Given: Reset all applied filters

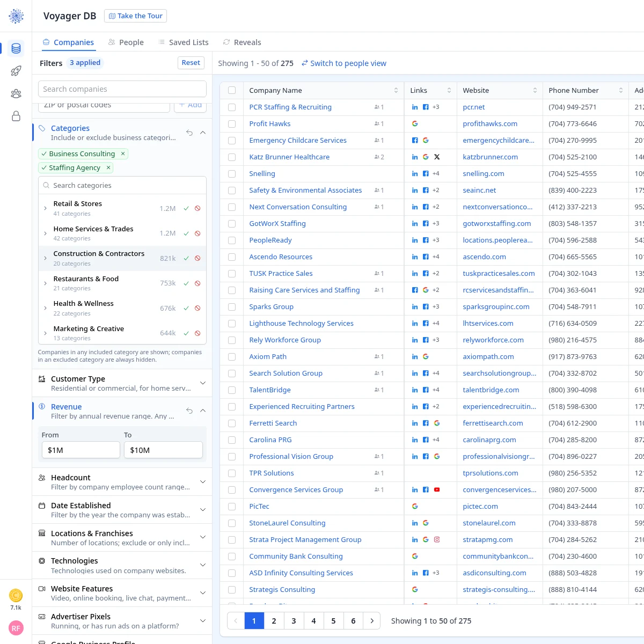Looking at the screenshot, I should point(191,63).
